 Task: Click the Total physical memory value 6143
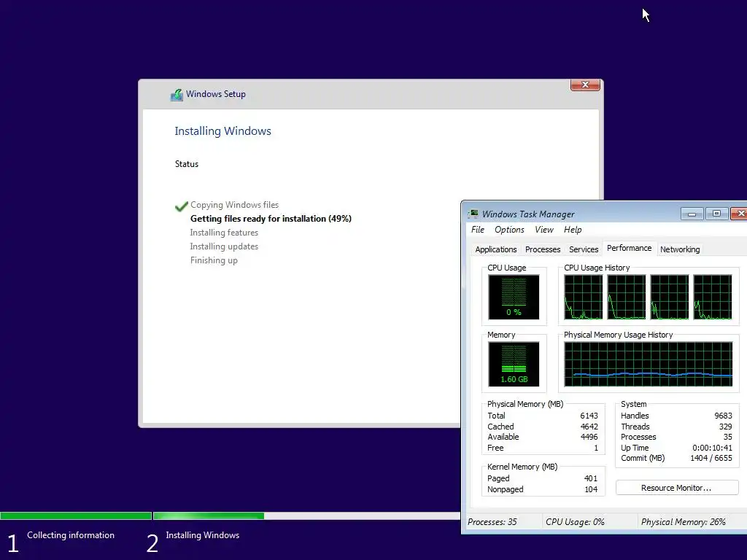click(589, 416)
